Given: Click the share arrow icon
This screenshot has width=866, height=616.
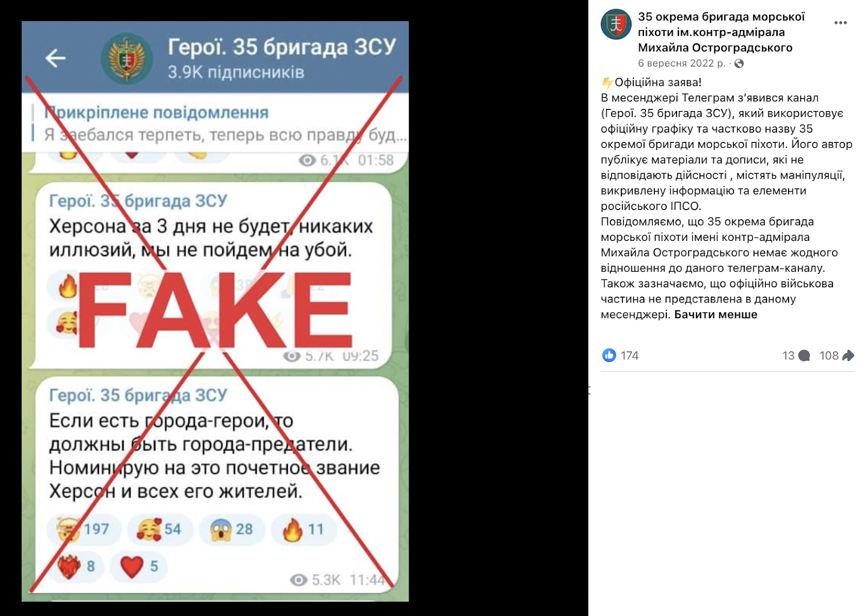Looking at the screenshot, I should pyautogui.click(x=848, y=356).
